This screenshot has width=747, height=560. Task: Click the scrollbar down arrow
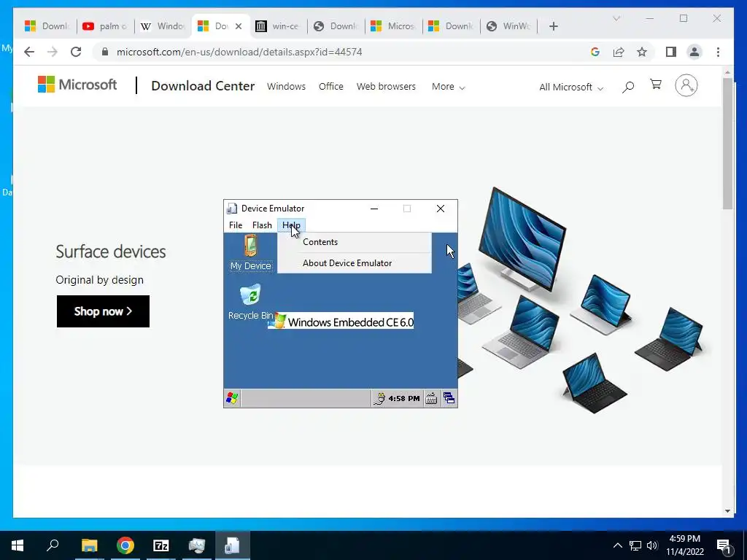[727, 511]
